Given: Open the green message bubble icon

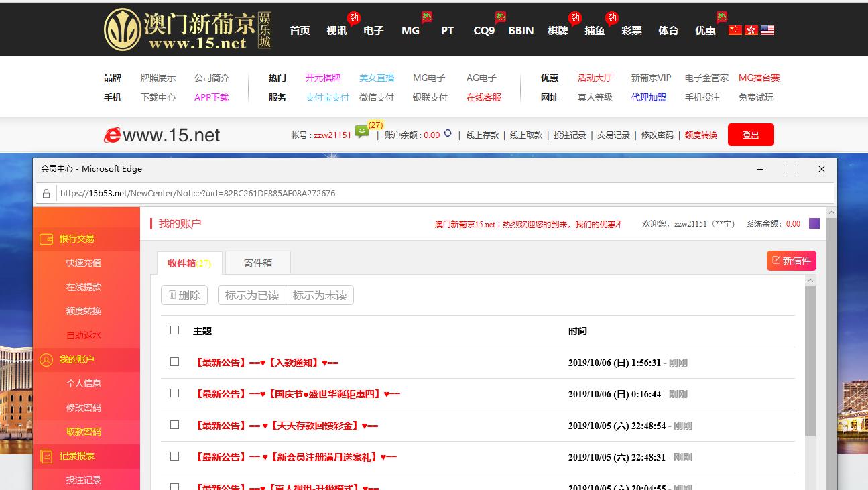Looking at the screenshot, I should (362, 131).
